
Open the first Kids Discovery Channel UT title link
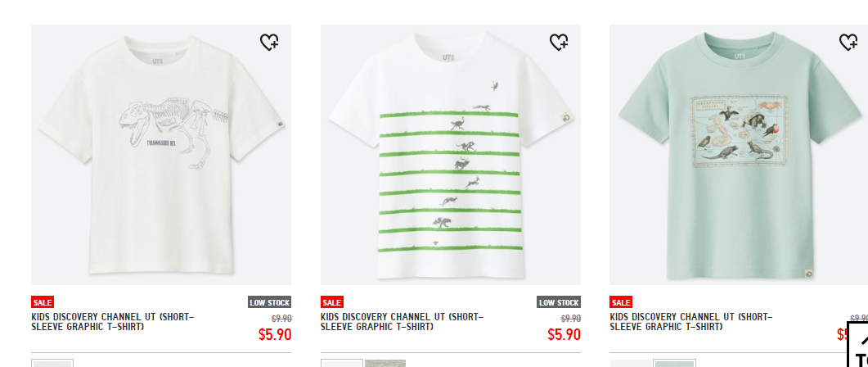click(113, 322)
